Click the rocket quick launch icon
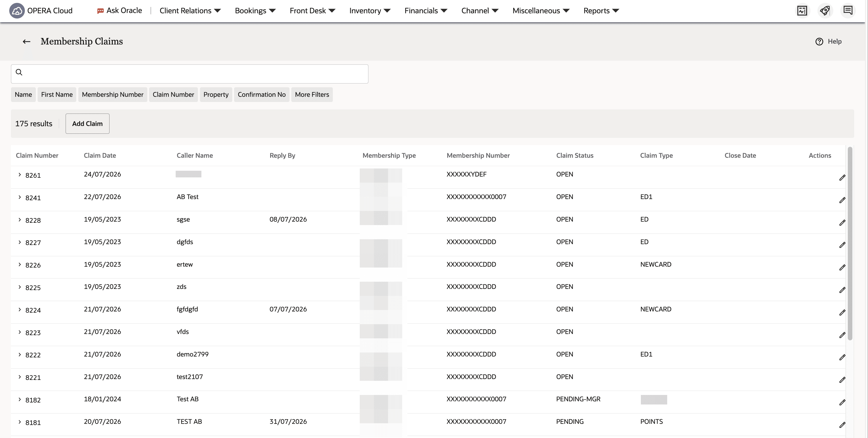 click(x=825, y=10)
